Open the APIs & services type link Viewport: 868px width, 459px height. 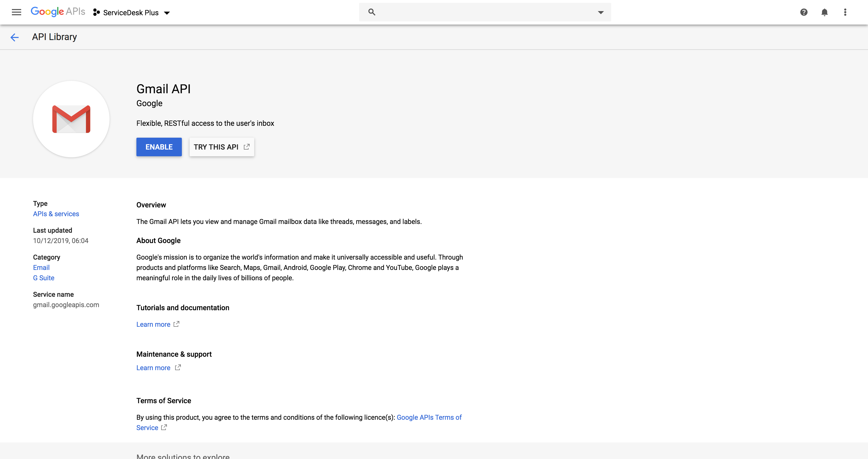click(x=56, y=214)
